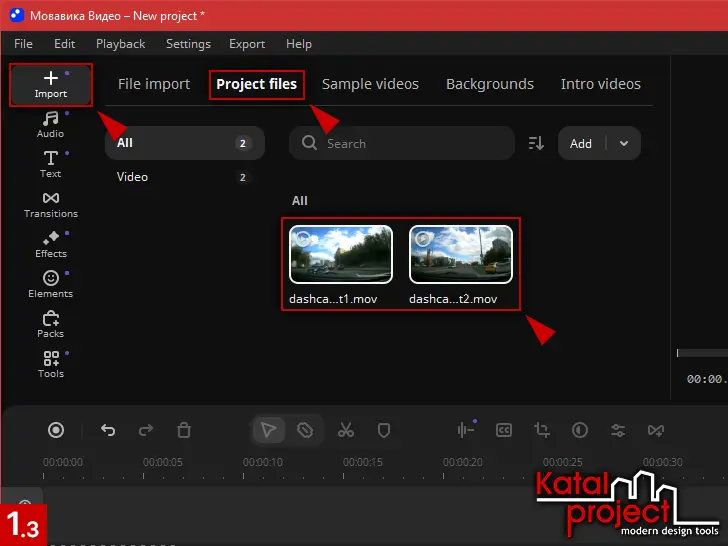Open the Audio panel in sidebar

click(x=50, y=124)
